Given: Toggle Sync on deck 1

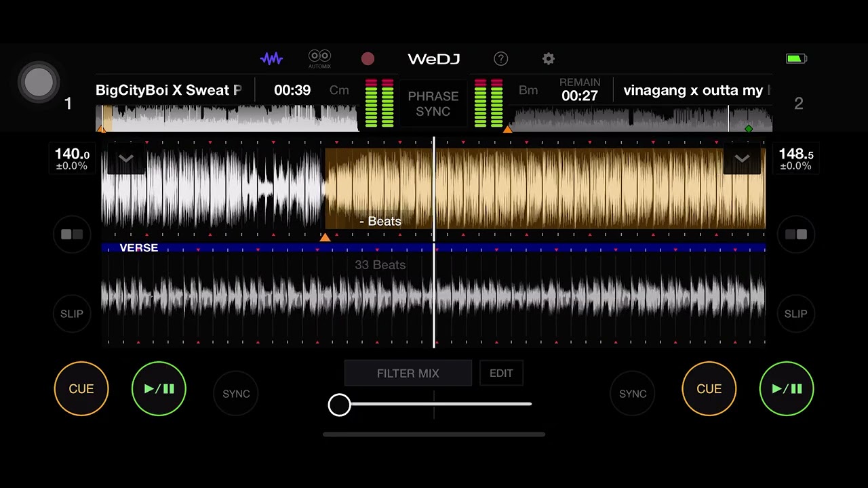Looking at the screenshot, I should click(236, 394).
